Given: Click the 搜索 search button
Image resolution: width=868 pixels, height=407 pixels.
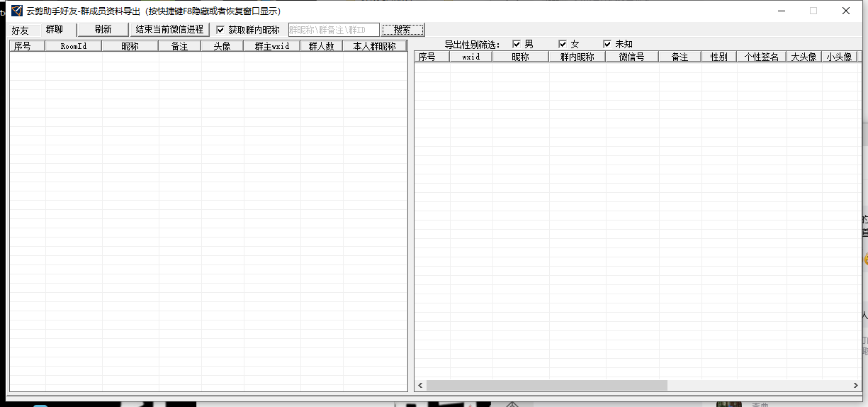Looking at the screenshot, I should 403,30.
